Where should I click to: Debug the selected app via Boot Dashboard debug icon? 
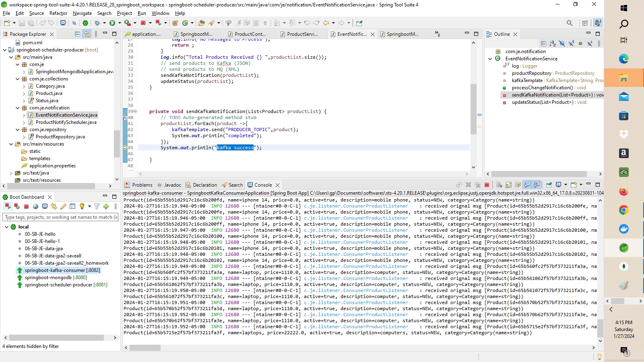click(17, 206)
